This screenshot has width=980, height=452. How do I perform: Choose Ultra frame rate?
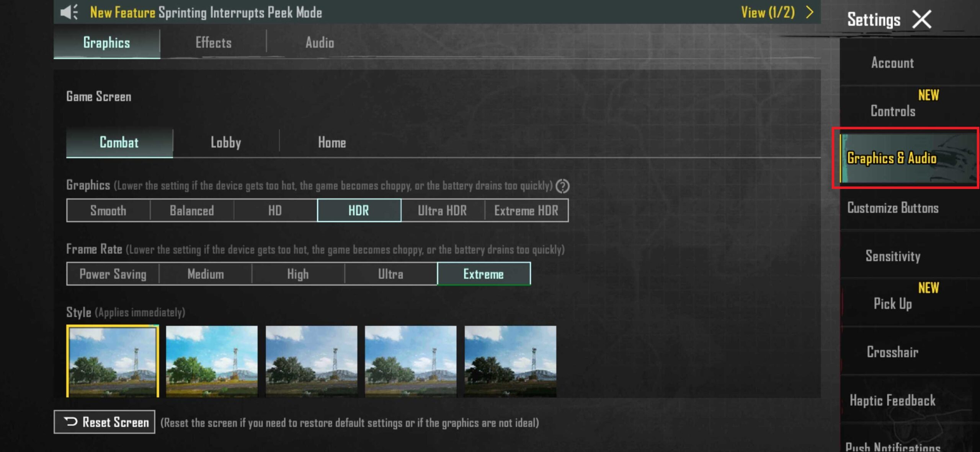coord(390,274)
